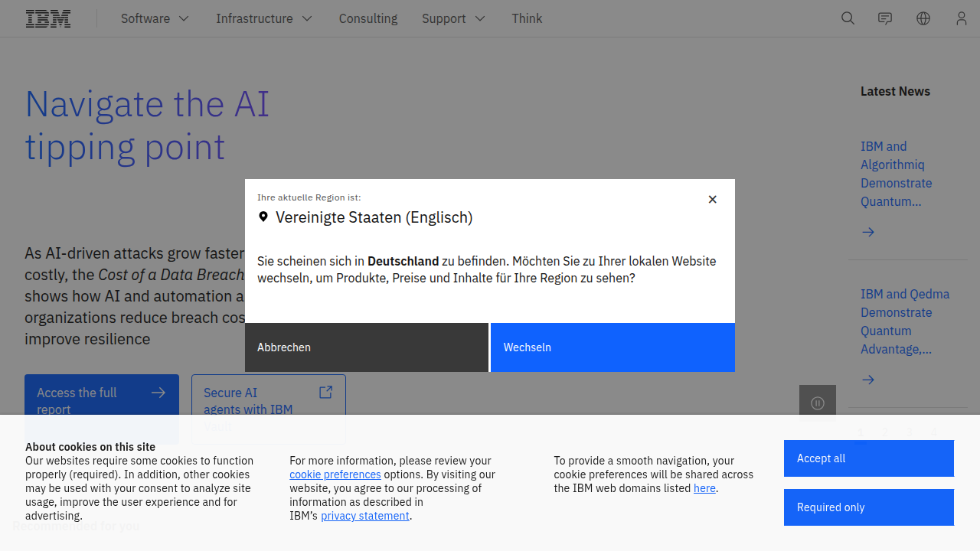This screenshot has width=980, height=551.
Task: Click the Abbrechen button
Action: 367,347
